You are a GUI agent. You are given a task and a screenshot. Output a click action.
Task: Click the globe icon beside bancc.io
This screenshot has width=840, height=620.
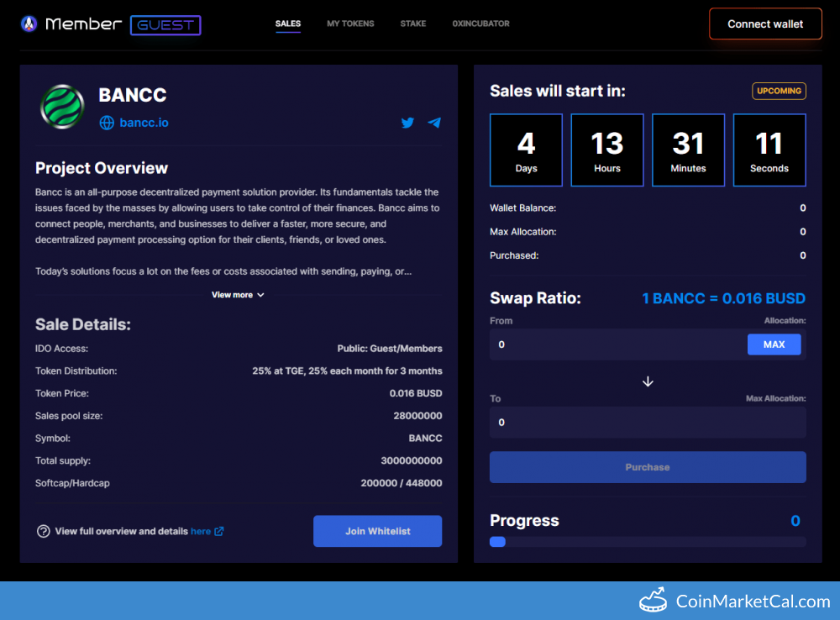coord(107,123)
